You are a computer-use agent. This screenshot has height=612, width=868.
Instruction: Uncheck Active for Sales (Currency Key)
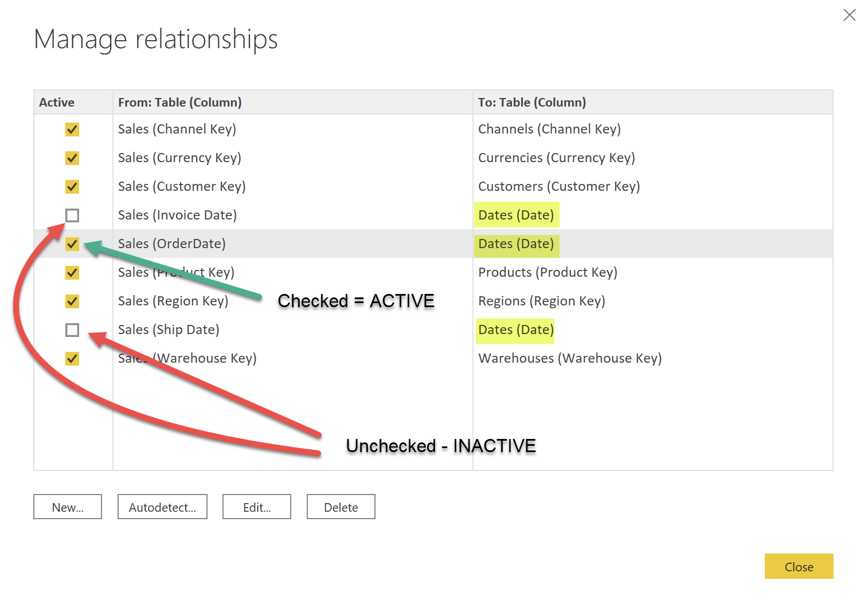point(72,158)
